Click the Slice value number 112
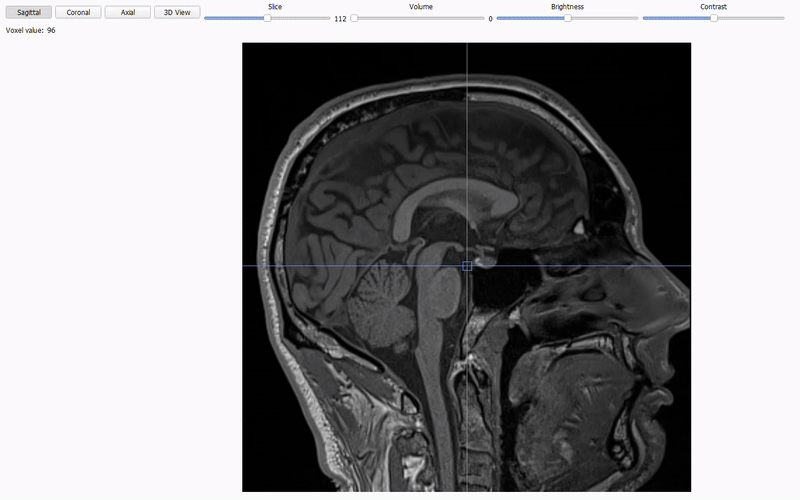800x500 pixels. click(340, 19)
